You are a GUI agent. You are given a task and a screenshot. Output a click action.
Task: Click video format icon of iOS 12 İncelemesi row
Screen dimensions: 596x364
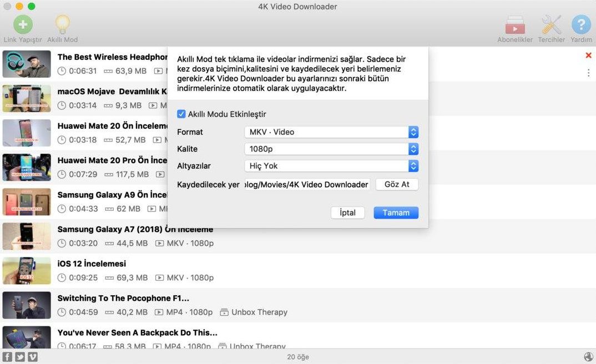(159, 278)
